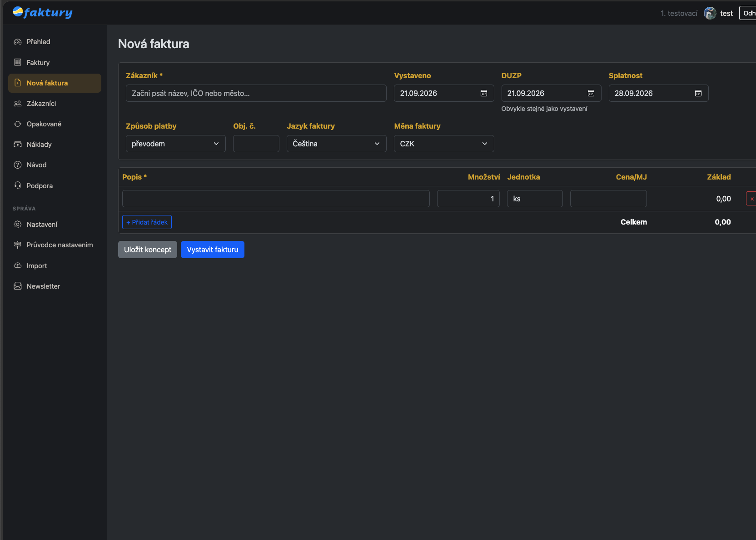
Task: Click the Uložit koncept button
Action: point(148,250)
